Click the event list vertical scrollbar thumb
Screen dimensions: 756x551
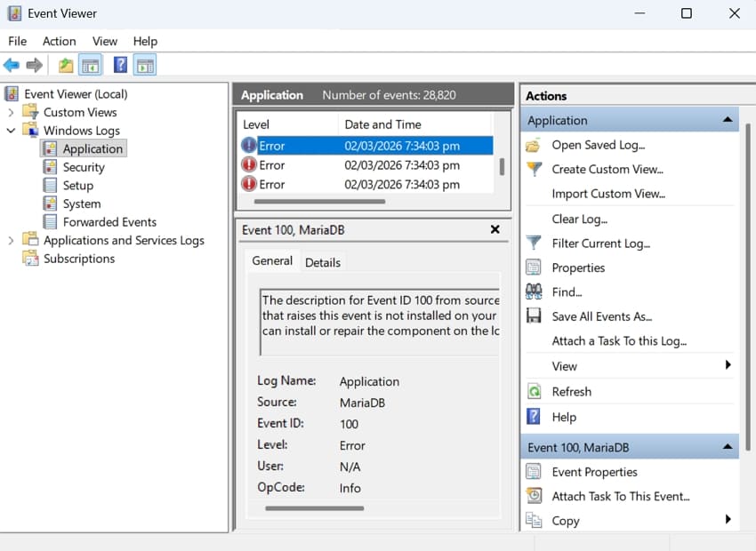click(502, 167)
